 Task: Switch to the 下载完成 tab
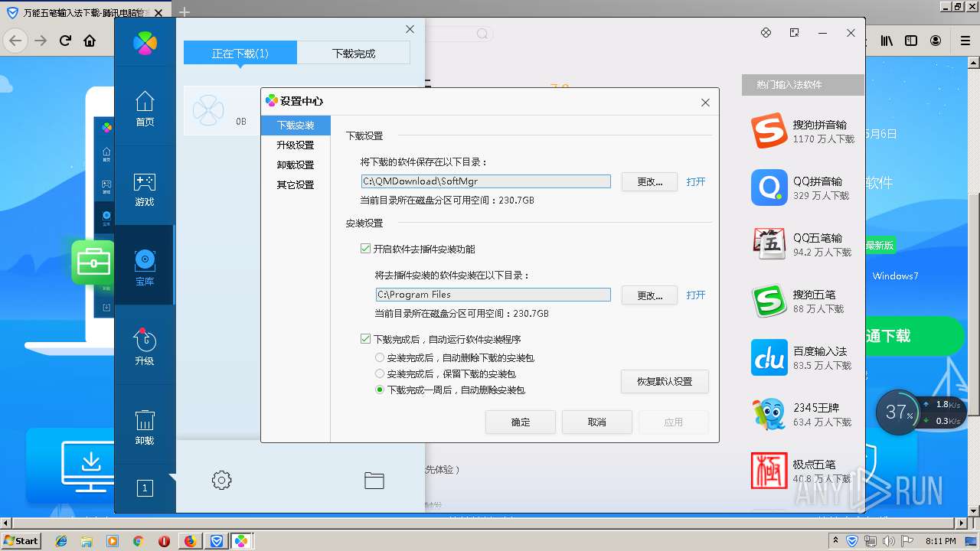[354, 54]
